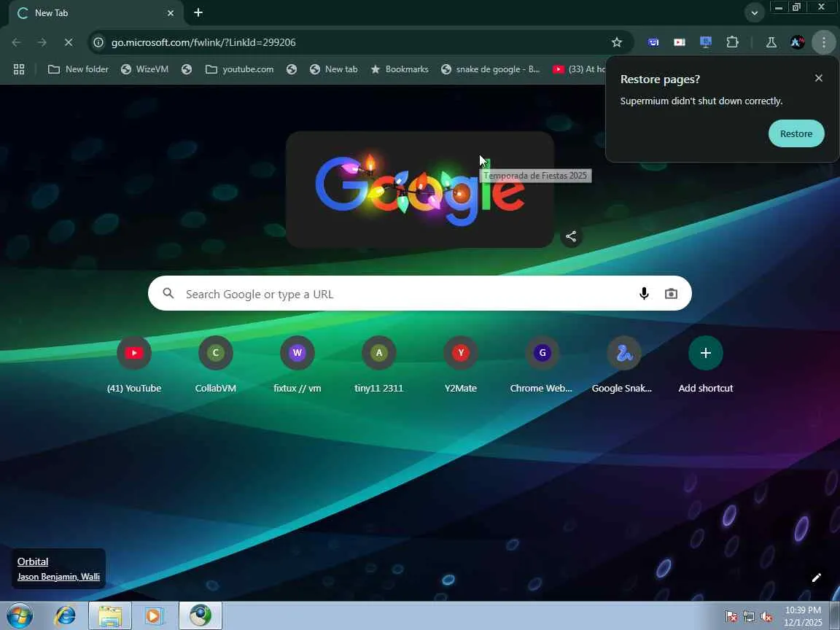Open the clock showing 10:39 PM

point(803,616)
